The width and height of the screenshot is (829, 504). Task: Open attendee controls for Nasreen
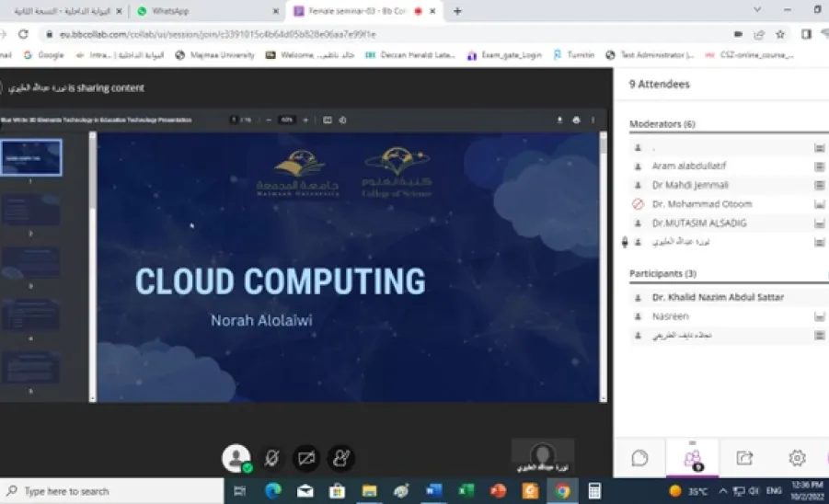819,316
